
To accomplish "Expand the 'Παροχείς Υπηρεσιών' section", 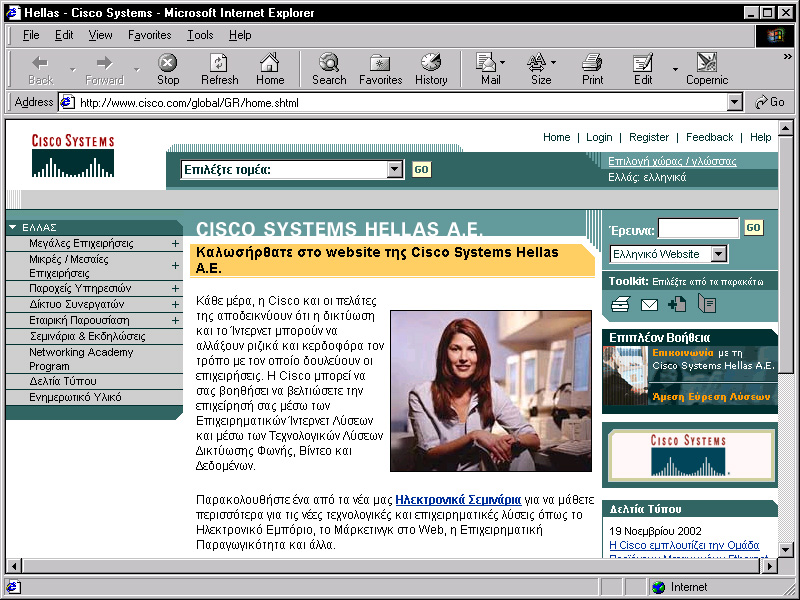I will coord(175,288).
